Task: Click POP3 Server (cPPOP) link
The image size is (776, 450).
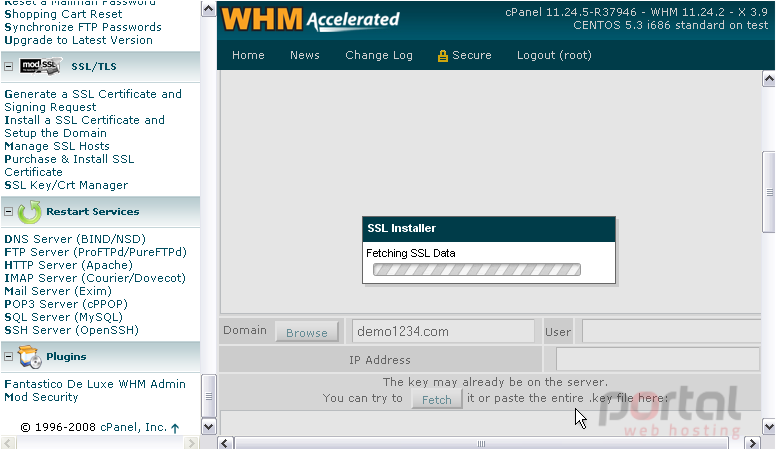Action: 66,304
